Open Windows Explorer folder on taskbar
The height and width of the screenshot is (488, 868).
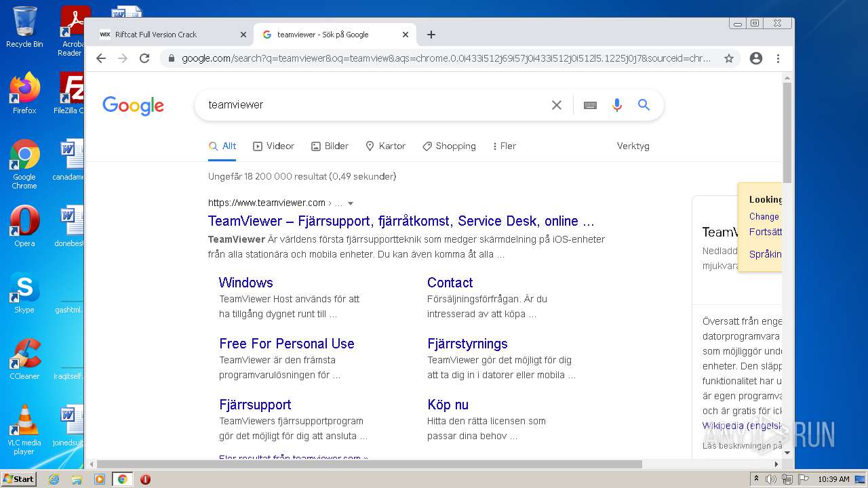[x=77, y=479]
